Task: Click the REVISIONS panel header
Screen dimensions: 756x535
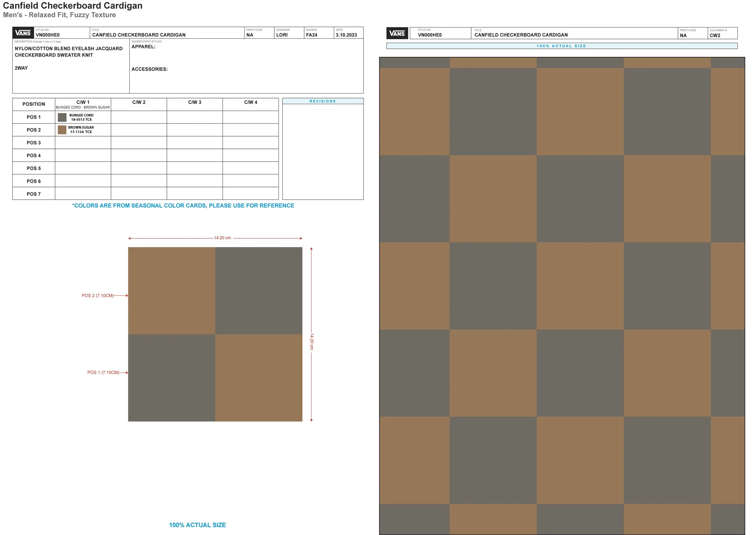Action: point(322,101)
